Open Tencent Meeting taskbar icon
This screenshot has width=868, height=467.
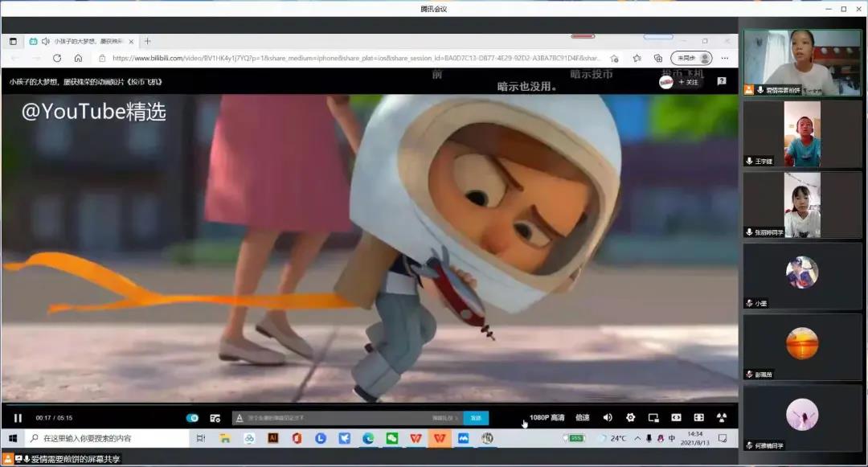(464, 438)
